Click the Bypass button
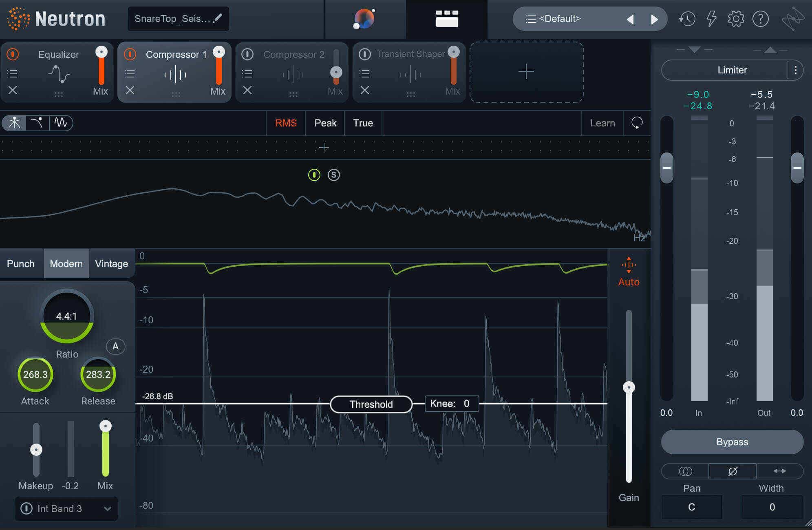 coord(732,442)
